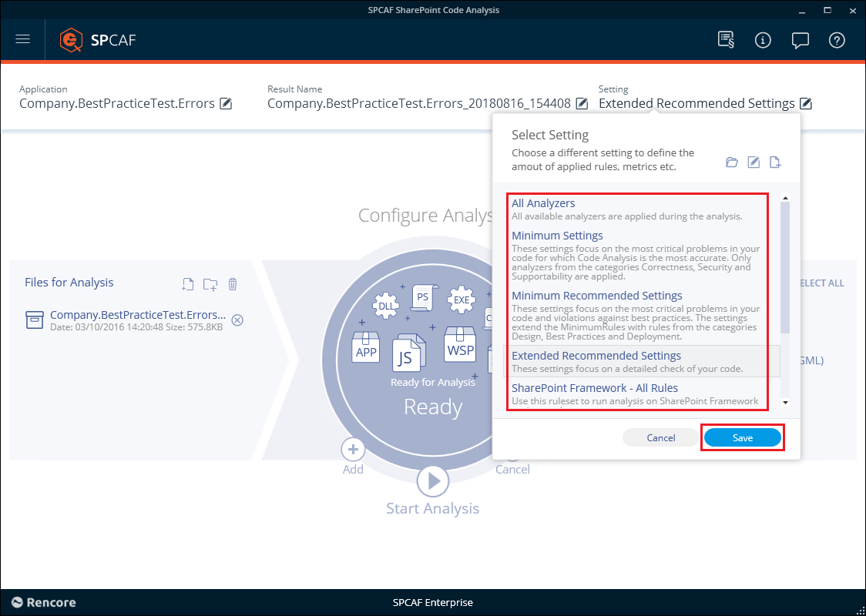Click the Rencore logo in footer
866x616 pixels.
click(x=43, y=603)
